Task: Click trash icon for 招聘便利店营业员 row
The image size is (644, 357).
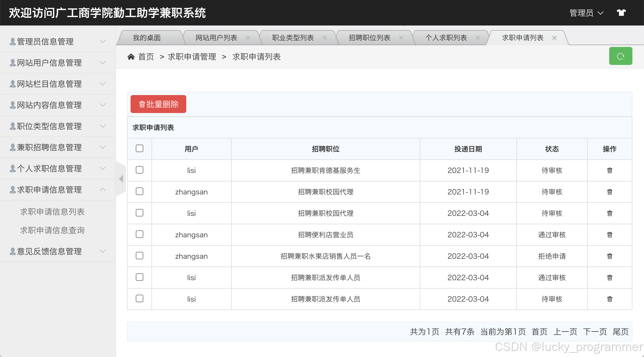Action: 609,235
